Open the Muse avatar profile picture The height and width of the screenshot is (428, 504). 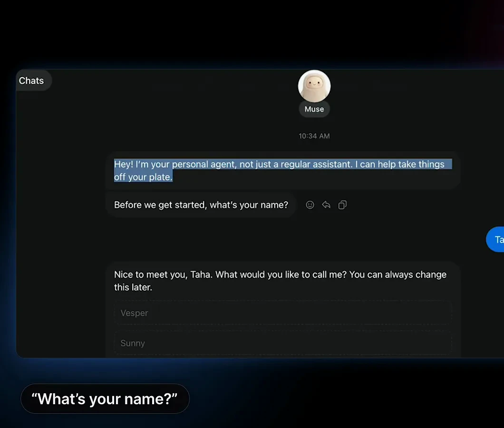(314, 86)
